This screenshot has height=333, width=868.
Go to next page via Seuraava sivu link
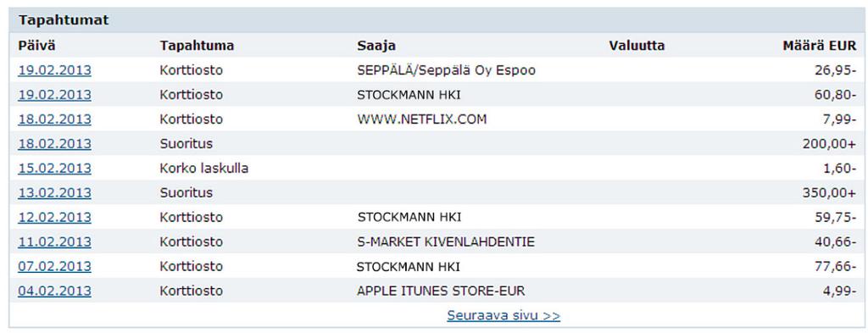coord(504,316)
